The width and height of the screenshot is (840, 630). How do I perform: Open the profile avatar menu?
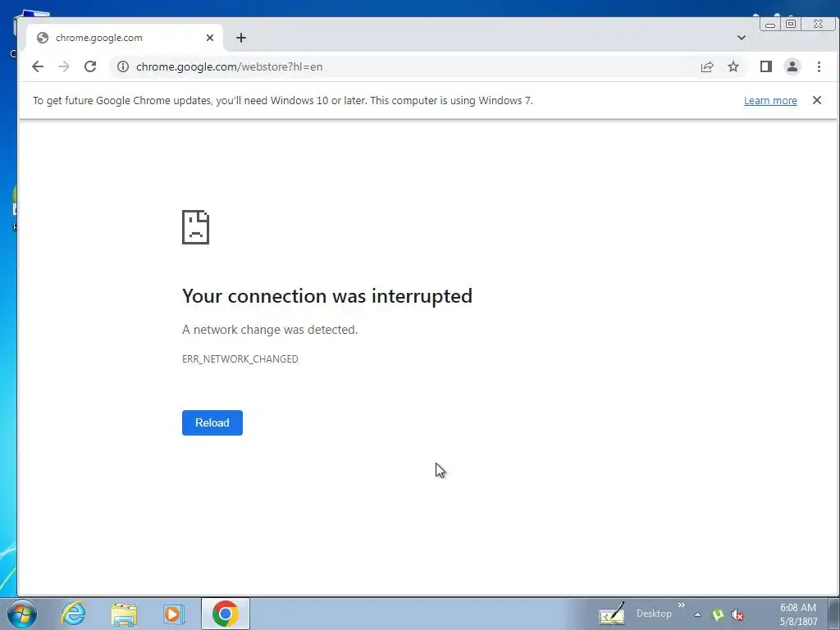(792, 66)
